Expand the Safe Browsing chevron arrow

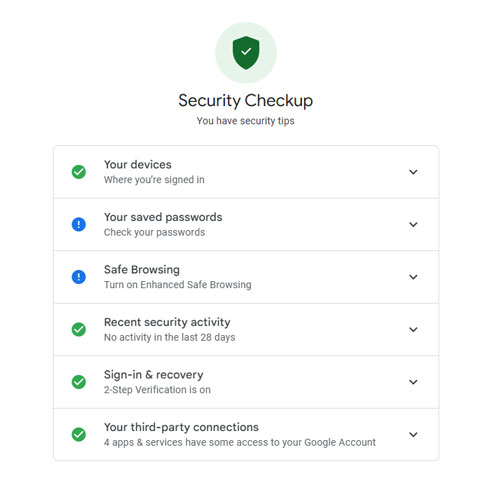click(x=413, y=277)
